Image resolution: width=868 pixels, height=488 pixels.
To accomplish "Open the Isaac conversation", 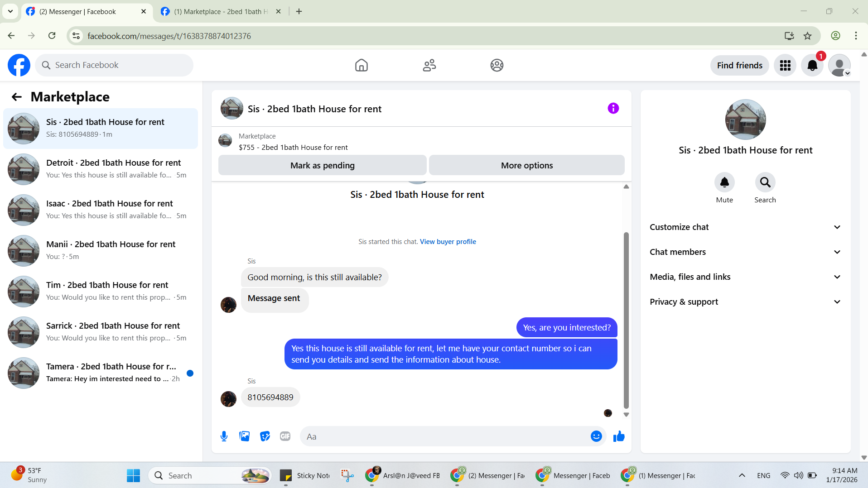I will (101, 210).
